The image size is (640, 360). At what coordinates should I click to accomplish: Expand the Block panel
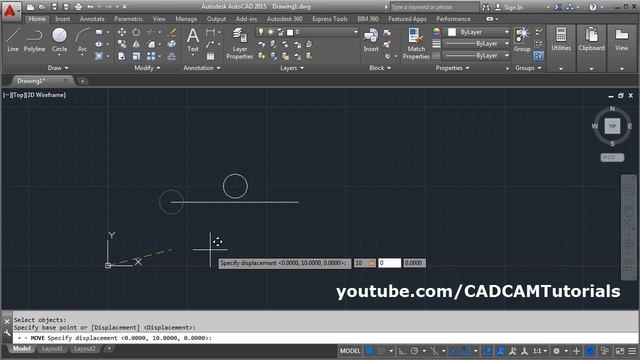[380, 68]
